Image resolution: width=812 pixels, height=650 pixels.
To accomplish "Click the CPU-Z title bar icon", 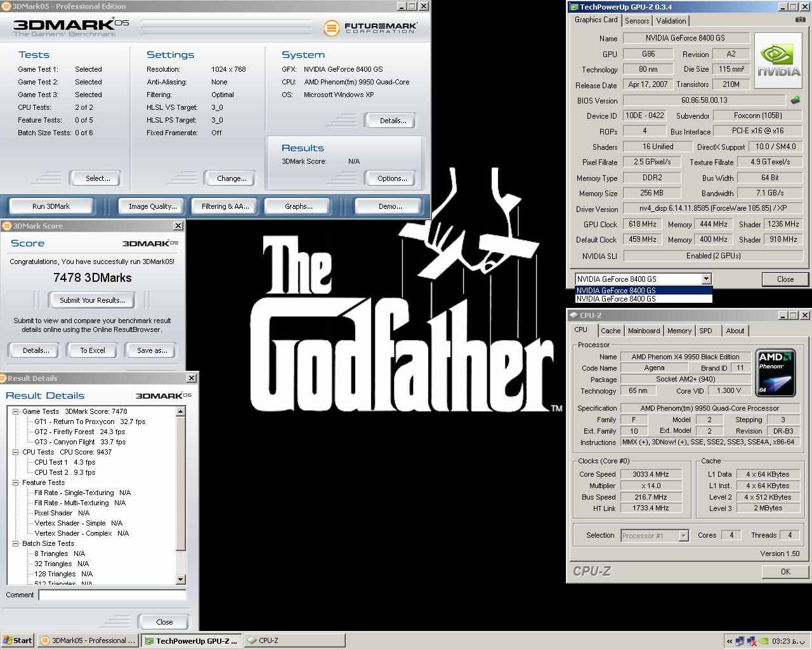I will 573,315.
